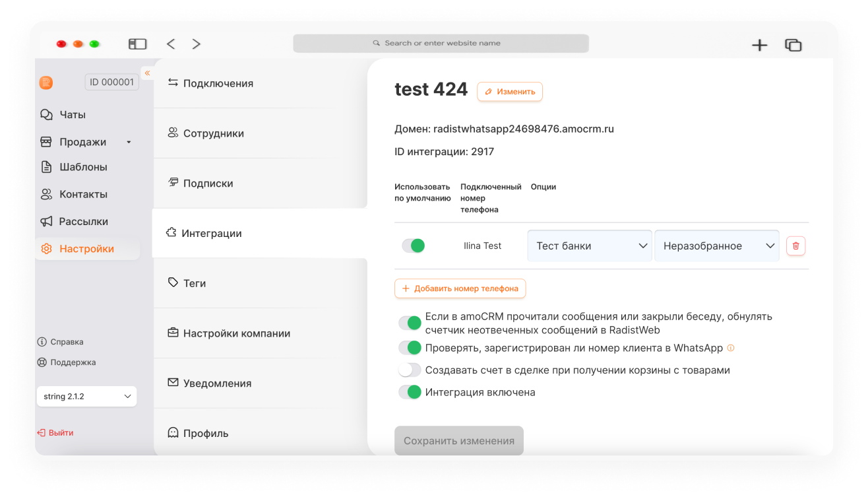The image size is (868, 499).
Task: Open the Поддержка support link
Action: 67,362
